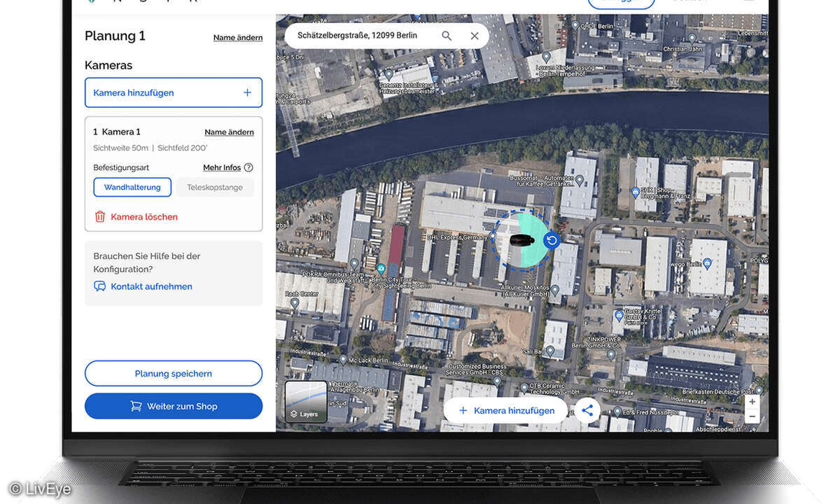Click Weiter zum Shop button
The height and width of the screenshot is (504, 840).
174,406
